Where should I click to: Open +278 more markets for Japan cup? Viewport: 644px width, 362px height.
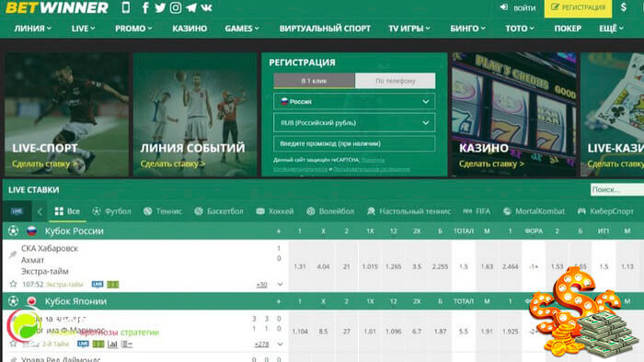(261, 345)
